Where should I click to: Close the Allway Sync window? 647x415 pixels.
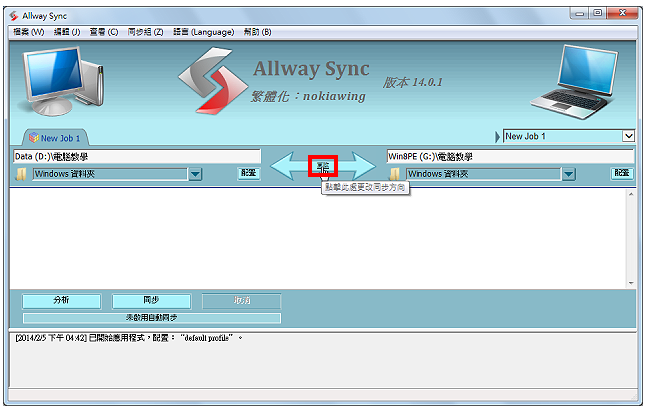click(623, 14)
